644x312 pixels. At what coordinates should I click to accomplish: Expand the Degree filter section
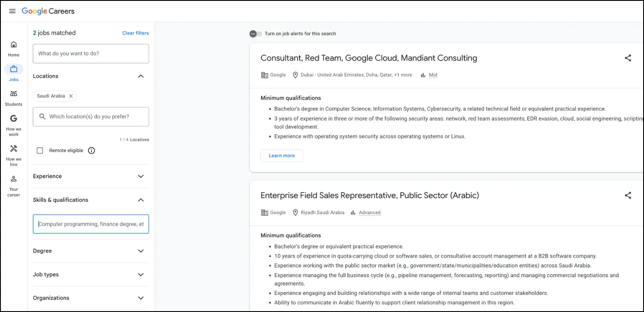click(141, 251)
